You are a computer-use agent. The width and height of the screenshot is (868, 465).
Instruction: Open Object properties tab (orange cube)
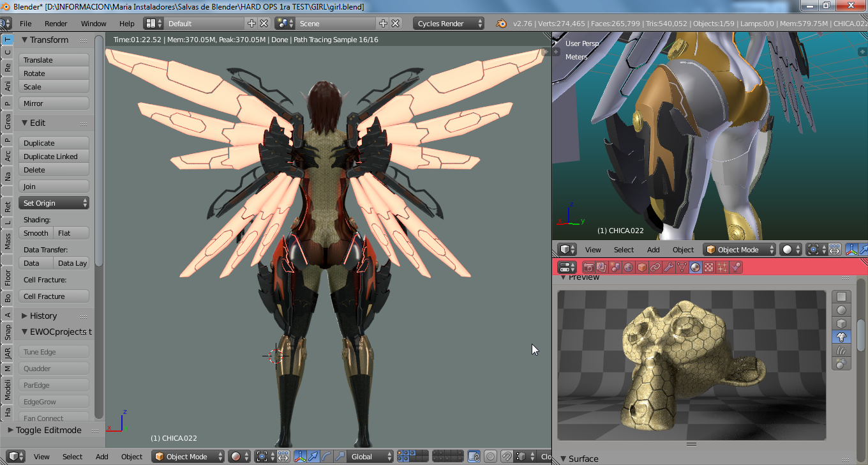642,268
